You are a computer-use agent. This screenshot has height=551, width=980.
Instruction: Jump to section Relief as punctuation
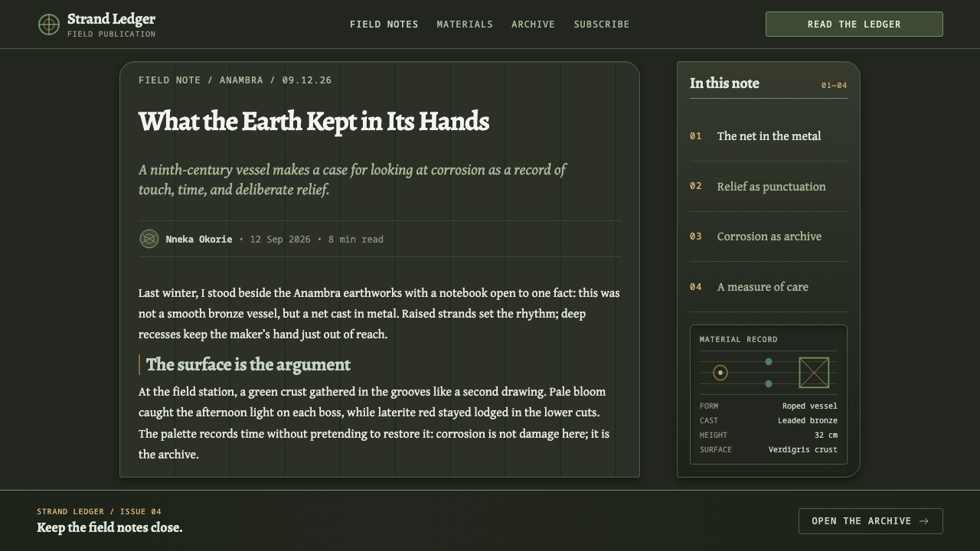pos(769,187)
